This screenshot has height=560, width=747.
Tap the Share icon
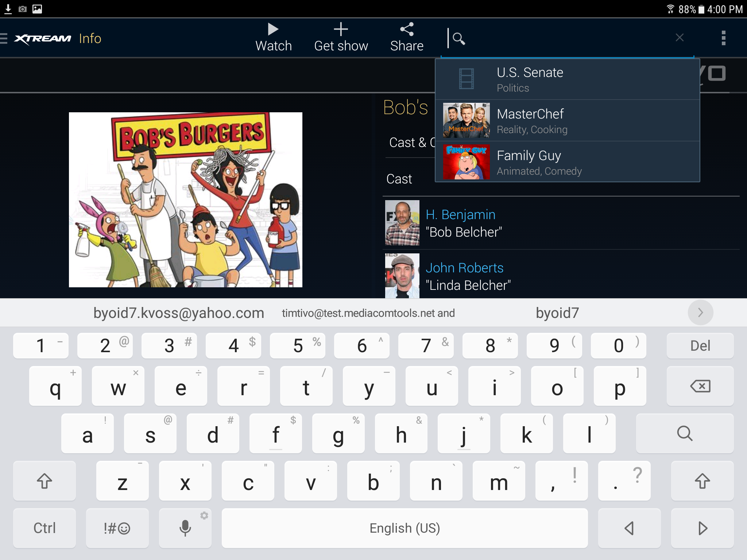tap(407, 30)
